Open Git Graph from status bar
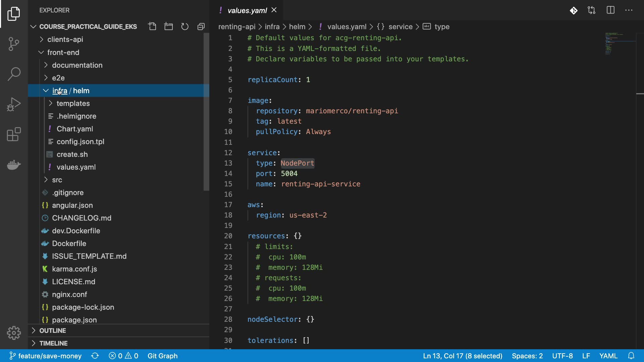Image resolution: width=644 pixels, height=362 pixels. [x=162, y=356]
